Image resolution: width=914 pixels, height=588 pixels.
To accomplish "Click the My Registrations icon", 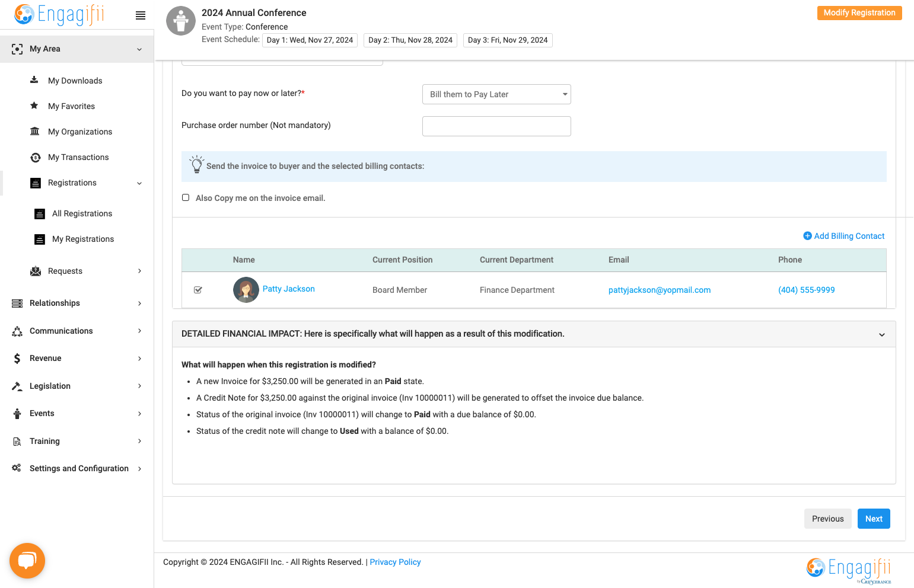I will pos(40,239).
